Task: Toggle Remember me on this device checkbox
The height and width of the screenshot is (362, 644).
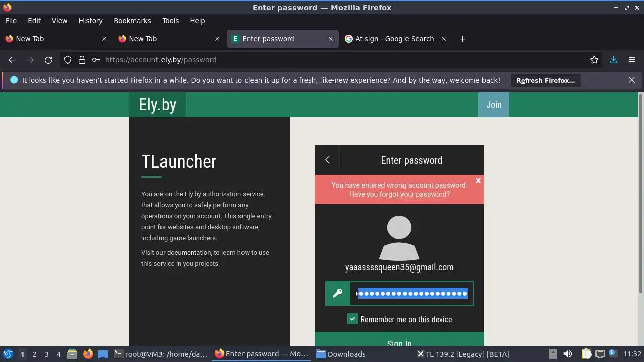Action: tap(353, 319)
